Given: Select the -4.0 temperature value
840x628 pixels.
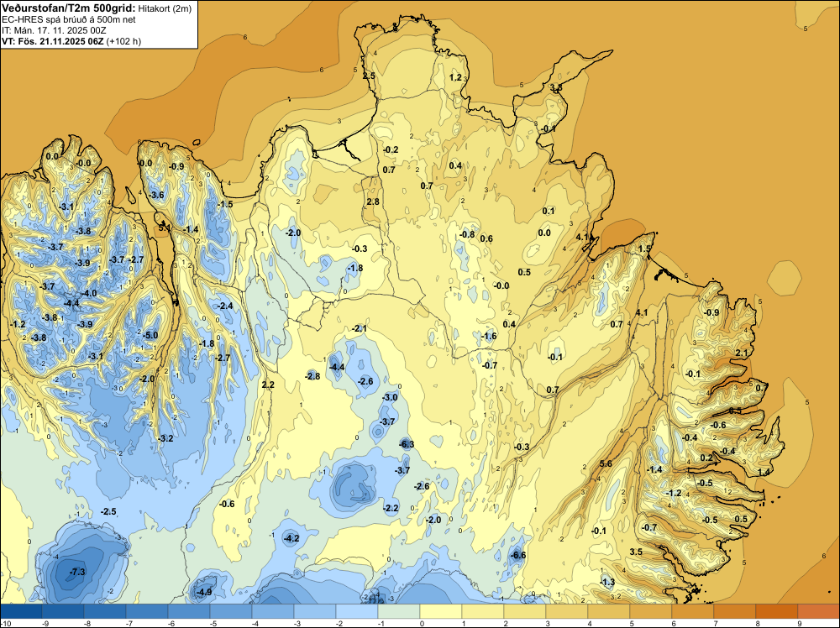Looking at the screenshot, I should point(90,293).
